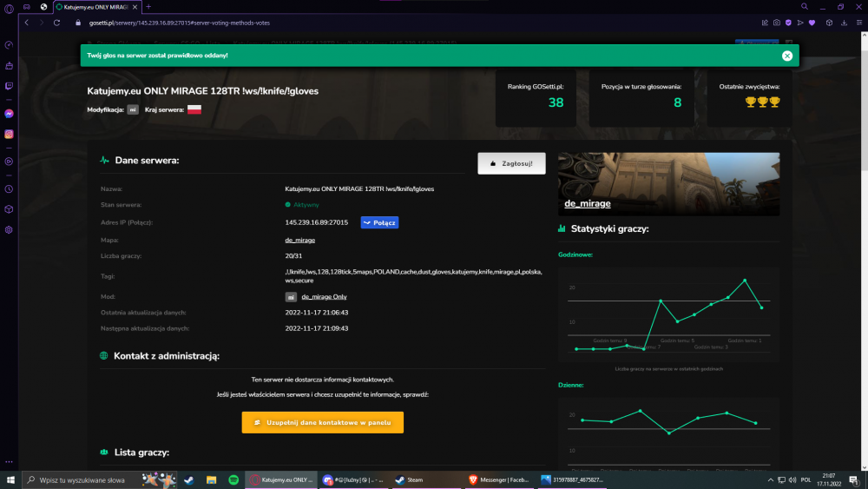Open a new browser tab
Viewport: 868px width, 489px height.
(x=148, y=7)
